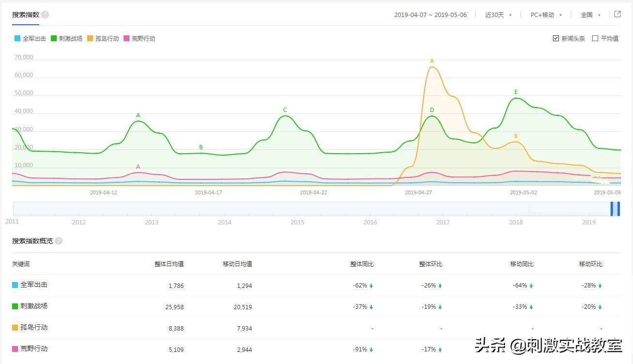
Task: Click help icon beside 搜索指数概览 heading
Action: point(59,241)
